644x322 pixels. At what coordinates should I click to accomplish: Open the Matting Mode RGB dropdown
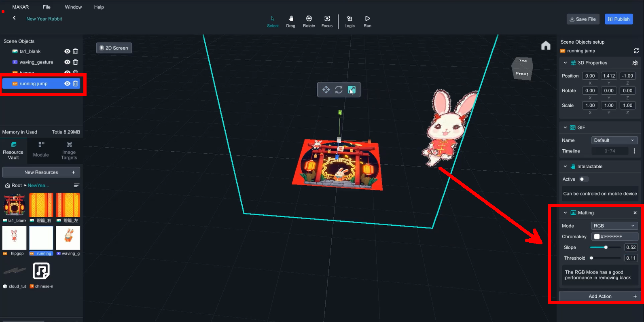(614, 226)
